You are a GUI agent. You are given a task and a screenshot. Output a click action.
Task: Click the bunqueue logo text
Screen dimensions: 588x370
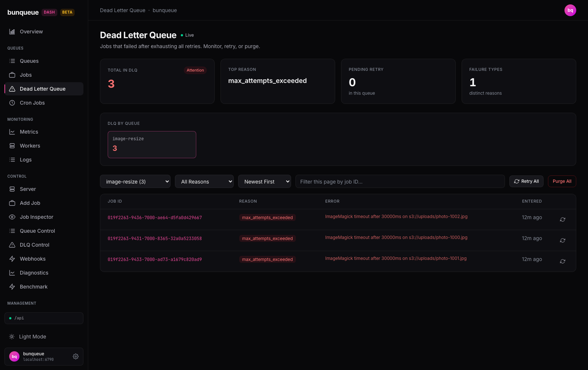point(23,12)
